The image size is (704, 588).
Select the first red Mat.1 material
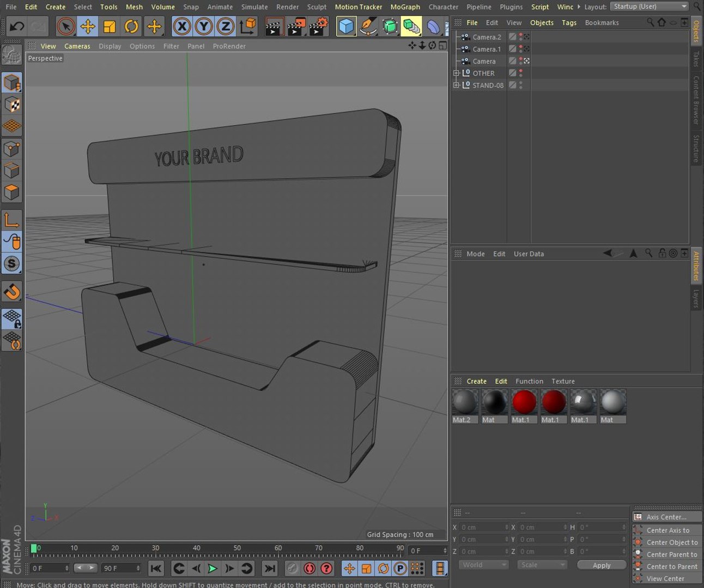point(524,406)
